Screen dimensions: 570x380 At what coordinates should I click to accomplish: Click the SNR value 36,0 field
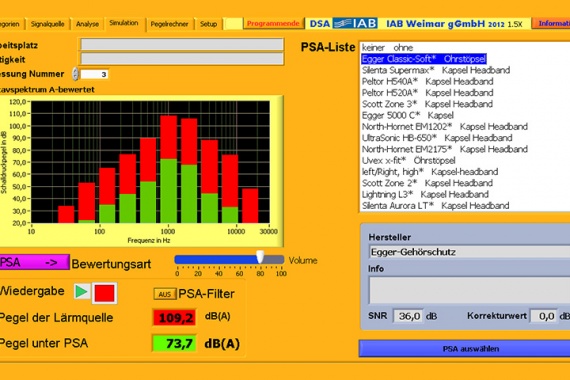408,316
